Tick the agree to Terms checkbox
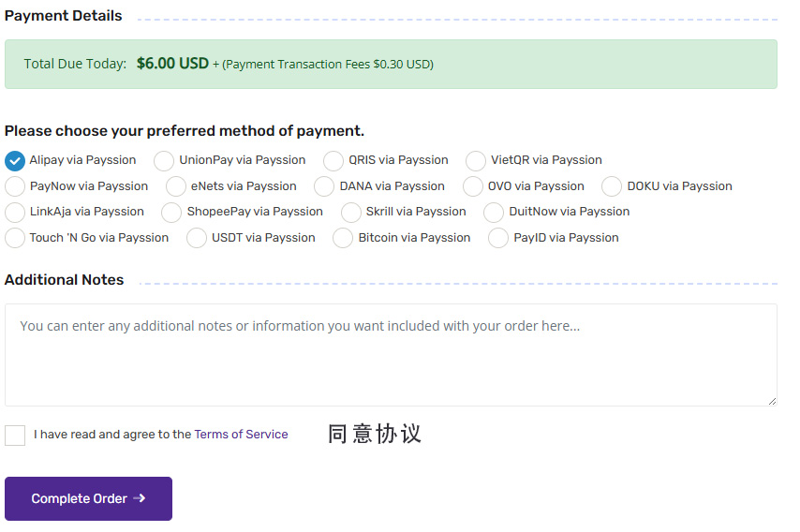This screenshot has height=532, width=800. coord(15,435)
